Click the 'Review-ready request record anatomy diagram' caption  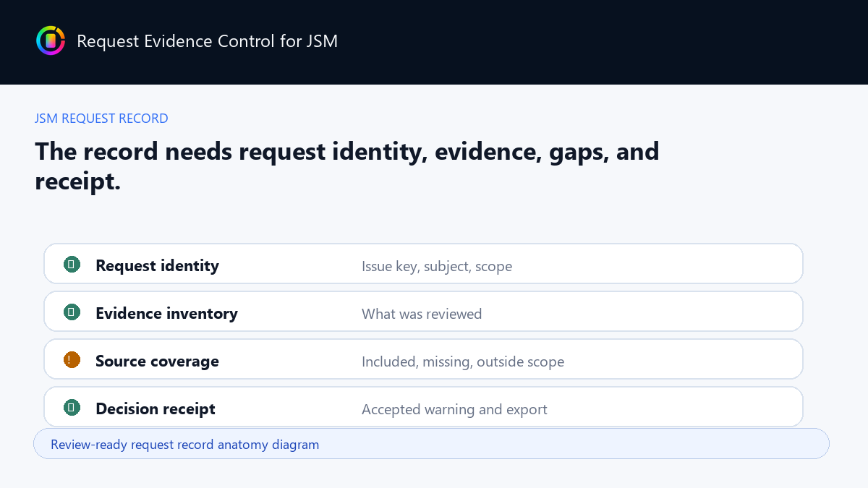click(184, 444)
